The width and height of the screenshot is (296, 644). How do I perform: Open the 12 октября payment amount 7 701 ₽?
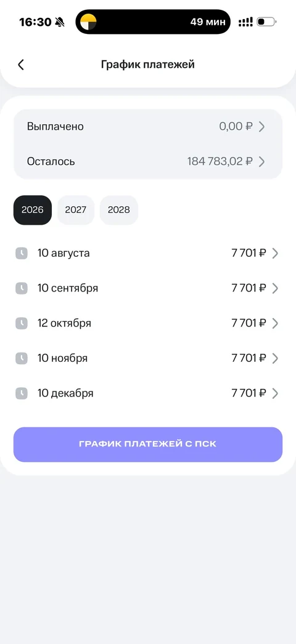click(x=249, y=323)
